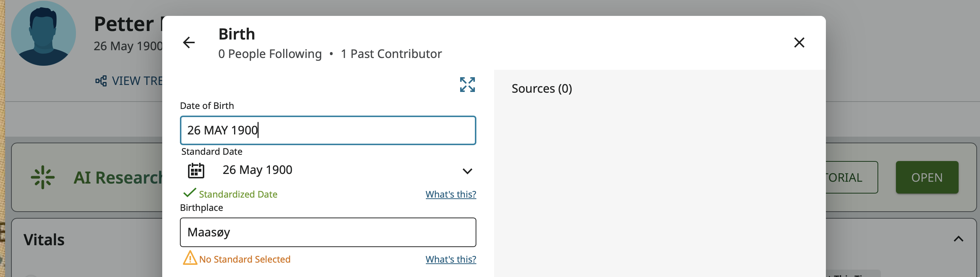Click the orange warning triangle icon

click(190, 258)
